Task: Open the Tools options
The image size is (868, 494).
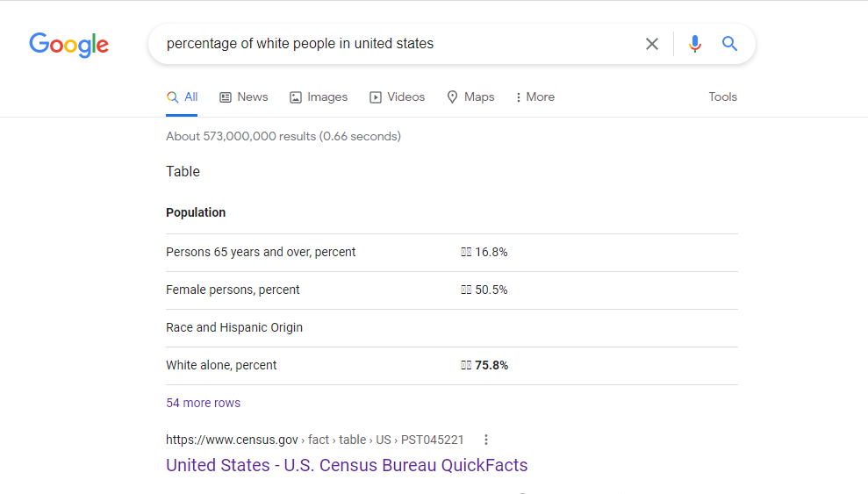Action: [x=722, y=97]
